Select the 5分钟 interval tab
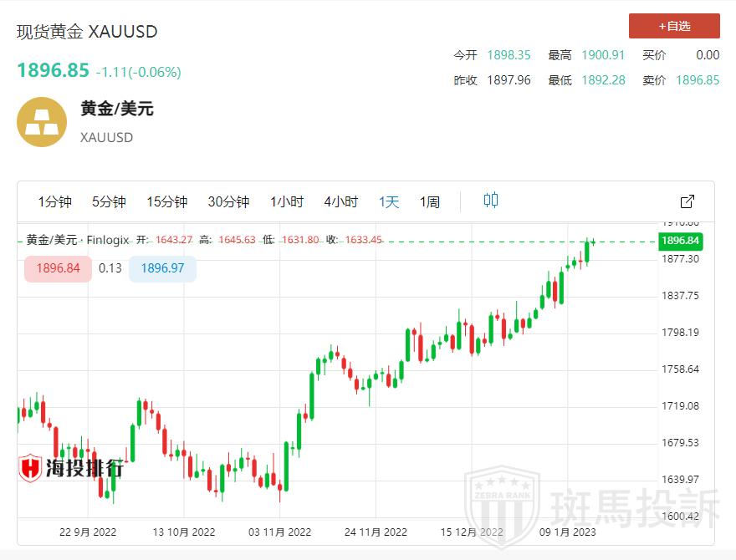The width and height of the screenshot is (736, 560). [109, 201]
